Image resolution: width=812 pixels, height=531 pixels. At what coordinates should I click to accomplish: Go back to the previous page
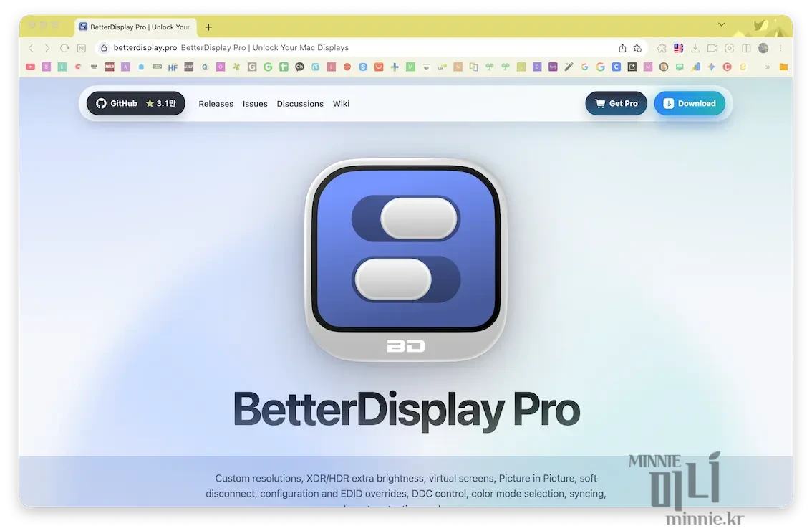click(31, 48)
